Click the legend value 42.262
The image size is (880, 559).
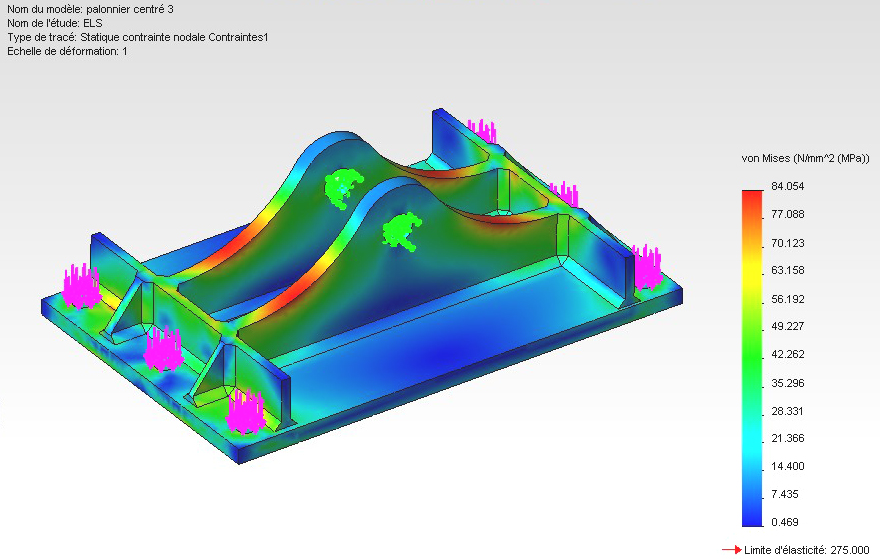point(786,355)
